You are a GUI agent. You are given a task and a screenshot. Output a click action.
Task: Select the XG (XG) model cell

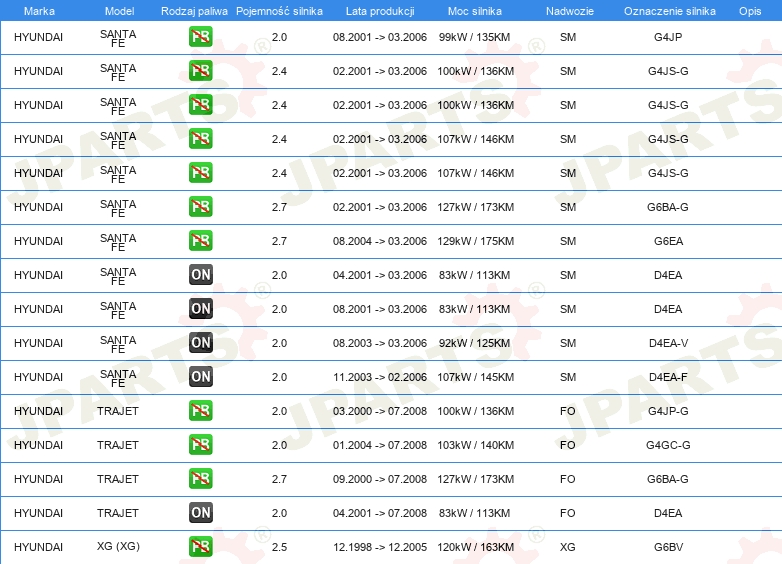tap(118, 546)
